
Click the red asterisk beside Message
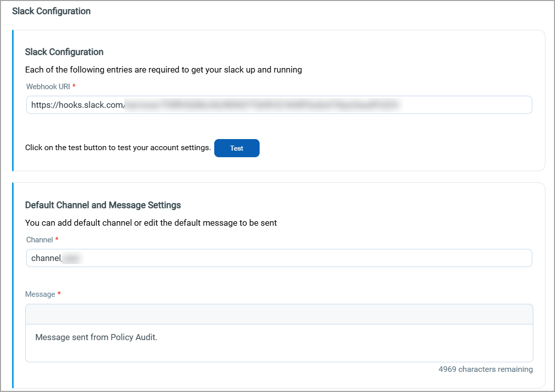click(59, 294)
